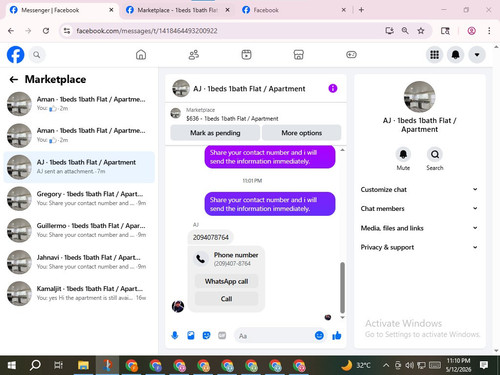
Task: Expand Media, files and links section
Action: click(419, 228)
